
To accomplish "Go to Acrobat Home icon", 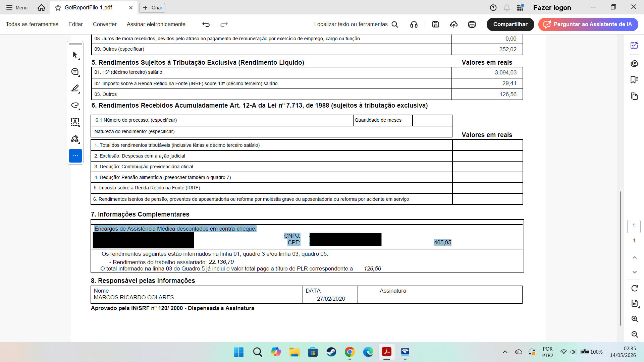I will click(41, 7).
